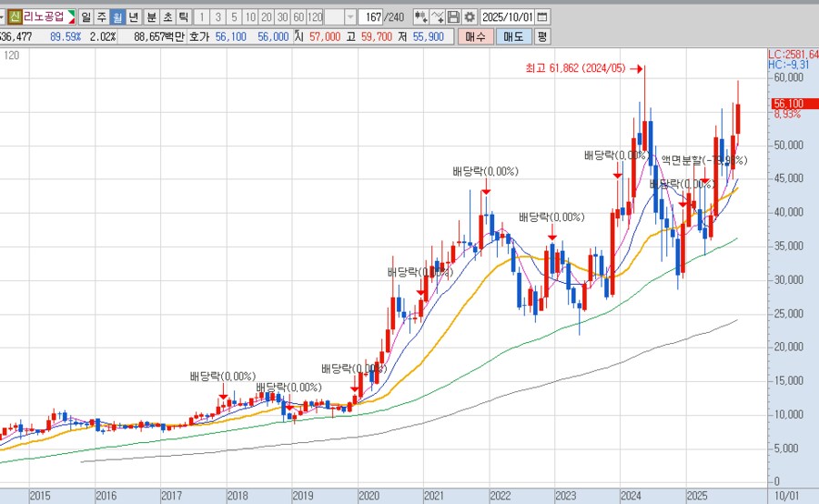Select the yearly (년) chart period
The width and height of the screenshot is (819, 504).
pos(133,17)
